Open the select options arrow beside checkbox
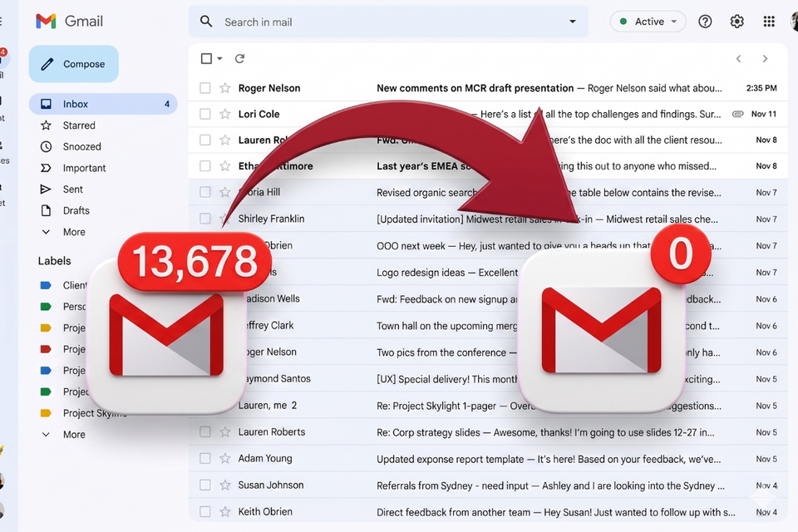Screen dimensions: 798x532 click(219, 58)
